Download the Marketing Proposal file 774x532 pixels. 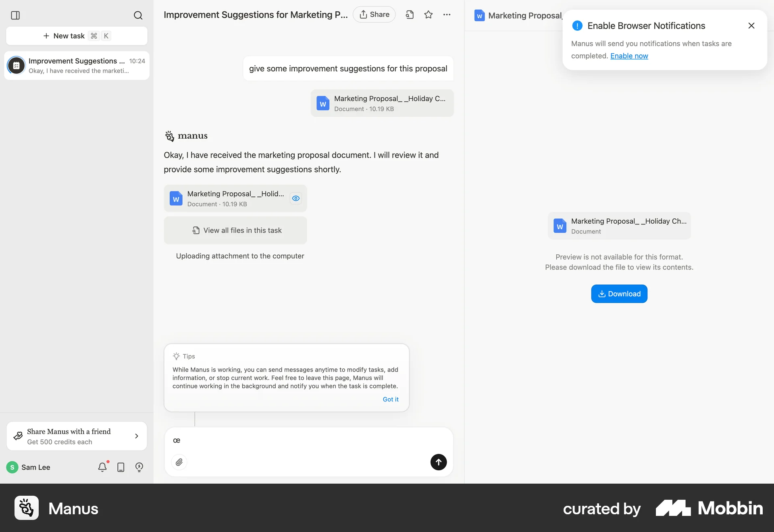(x=619, y=294)
